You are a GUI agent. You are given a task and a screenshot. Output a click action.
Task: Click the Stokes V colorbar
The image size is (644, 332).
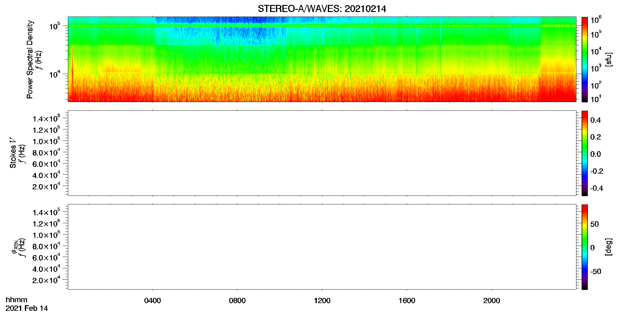(x=585, y=153)
